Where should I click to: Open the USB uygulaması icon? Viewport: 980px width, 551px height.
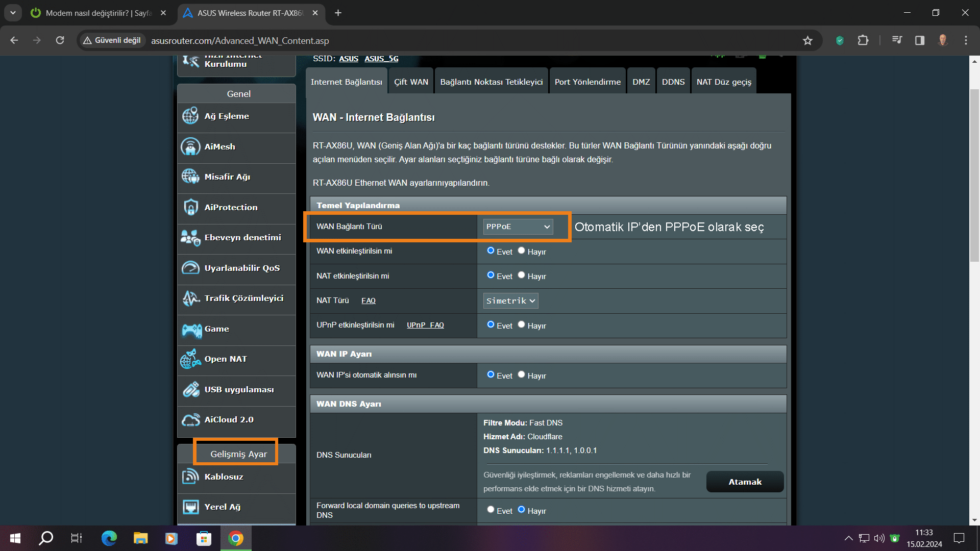tap(191, 390)
